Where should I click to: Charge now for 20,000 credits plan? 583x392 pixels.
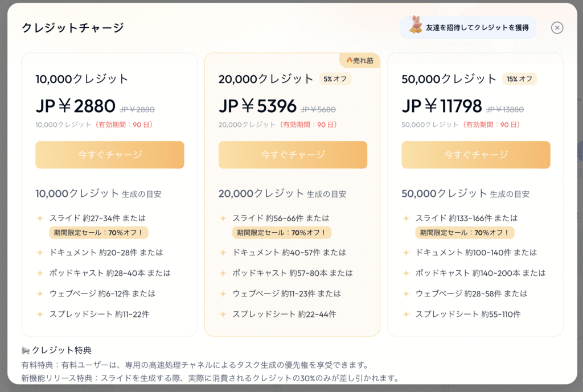(x=293, y=155)
